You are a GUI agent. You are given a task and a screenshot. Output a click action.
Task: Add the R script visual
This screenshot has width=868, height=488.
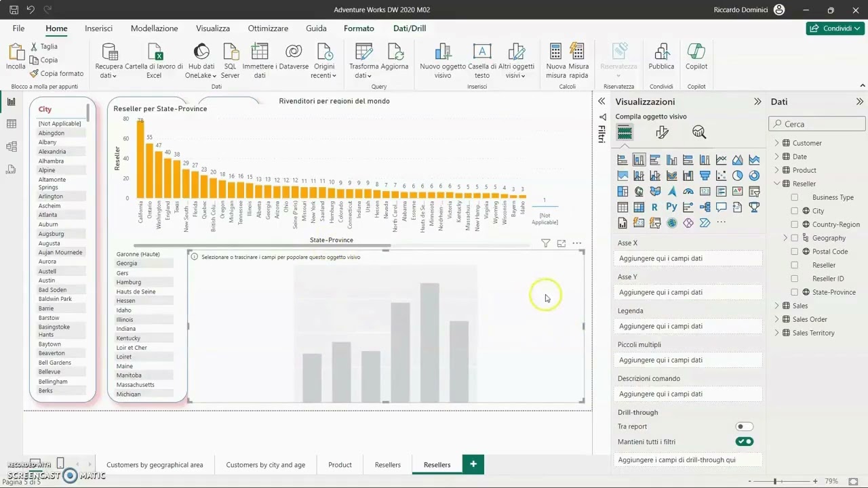coord(655,207)
